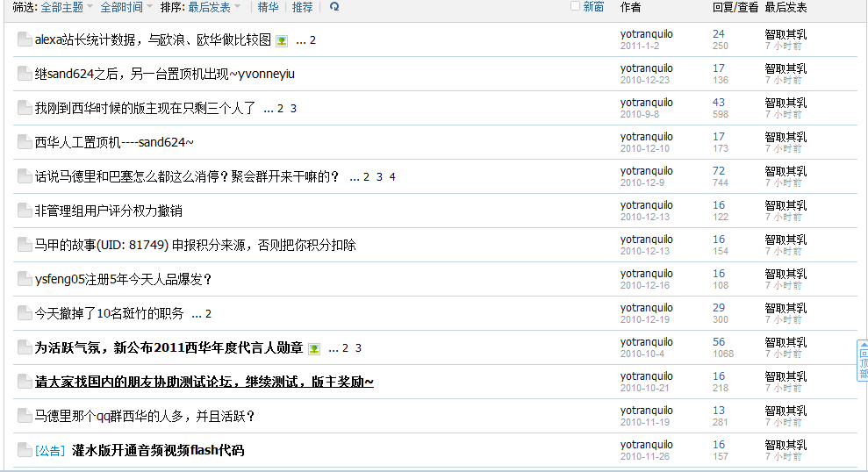Open thread 话说马德里和巴塞怎么都这么消停
The width and height of the screenshot is (868, 472).
[x=187, y=177]
